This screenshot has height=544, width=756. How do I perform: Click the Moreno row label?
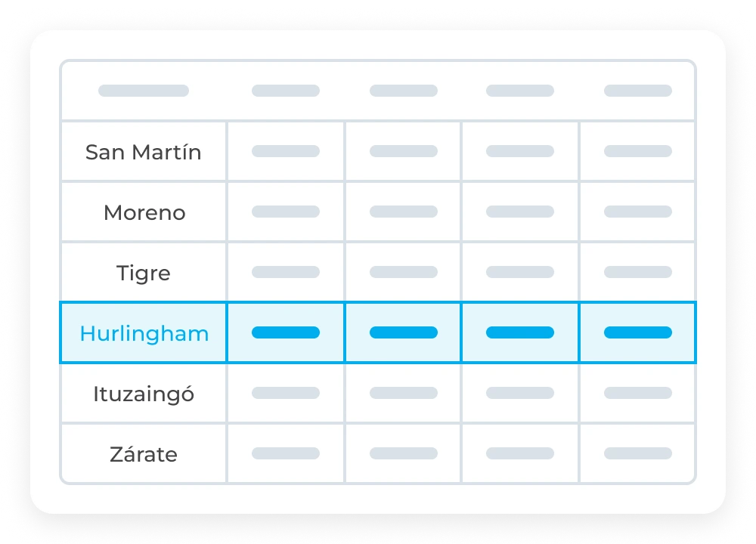coord(144,212)
